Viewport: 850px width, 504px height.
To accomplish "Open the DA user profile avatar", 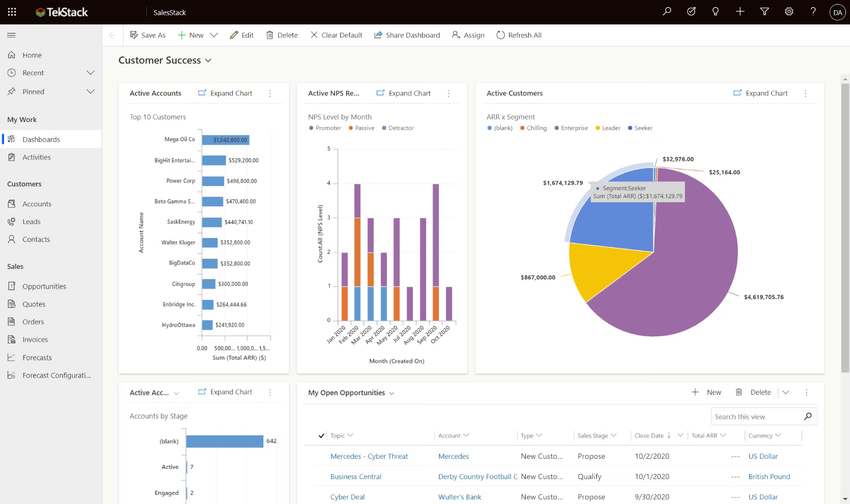I will 837,12.
